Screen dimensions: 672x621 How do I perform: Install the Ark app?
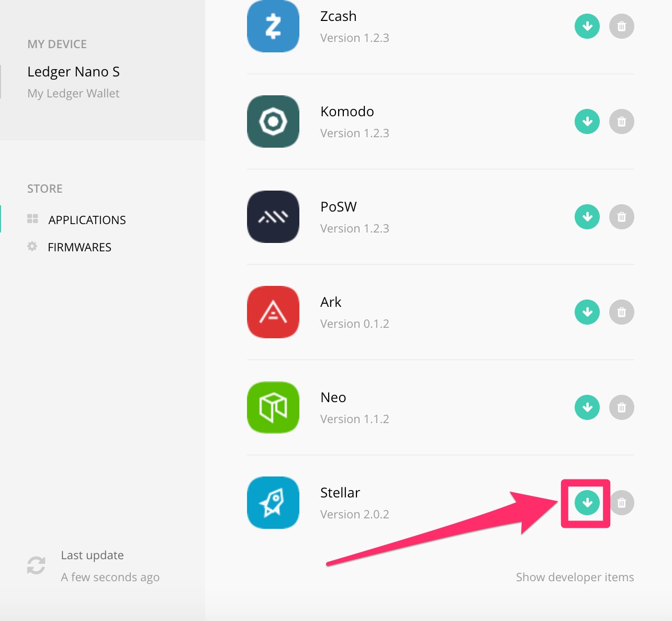(x=587, y=312)
